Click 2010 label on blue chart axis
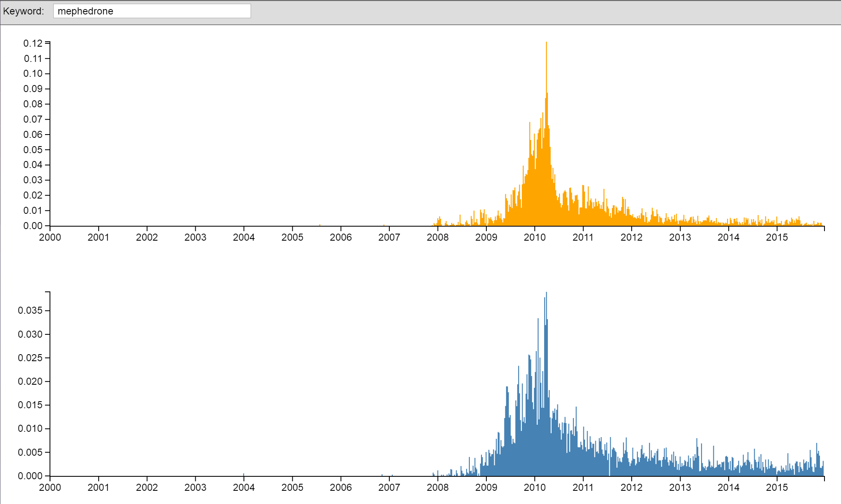Screen dimensions: 841x504 (x=535, y=487)
